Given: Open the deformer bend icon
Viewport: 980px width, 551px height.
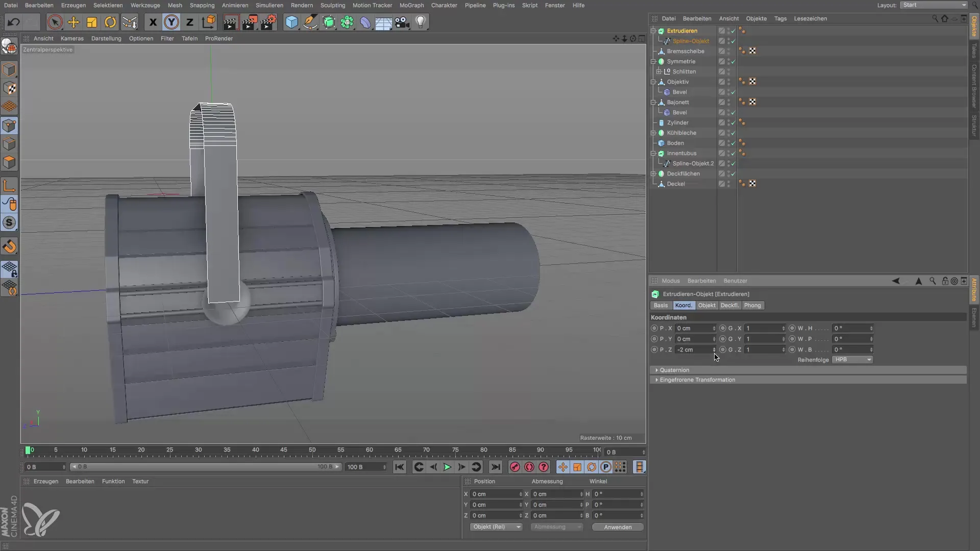Looking at the screenshot, I should pyautogui.click(x=365, y=22).
